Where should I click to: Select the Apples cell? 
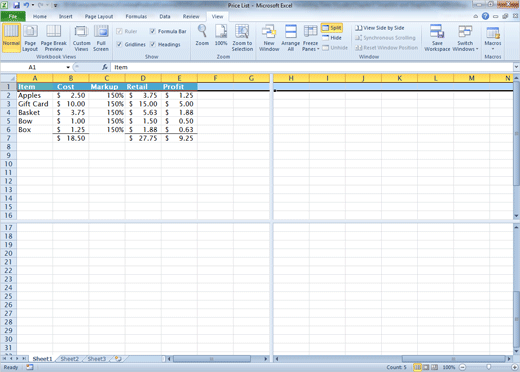[x=35, y=95]
